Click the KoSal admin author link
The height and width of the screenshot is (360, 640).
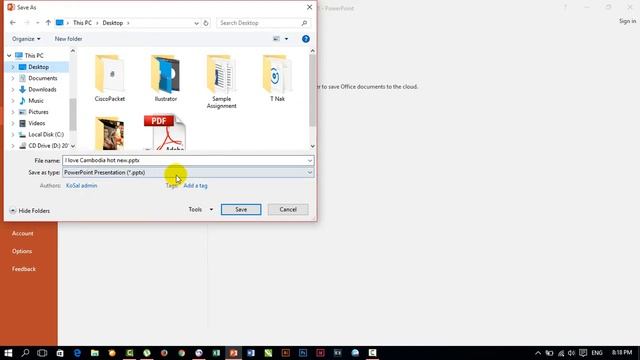click(82, 186)
